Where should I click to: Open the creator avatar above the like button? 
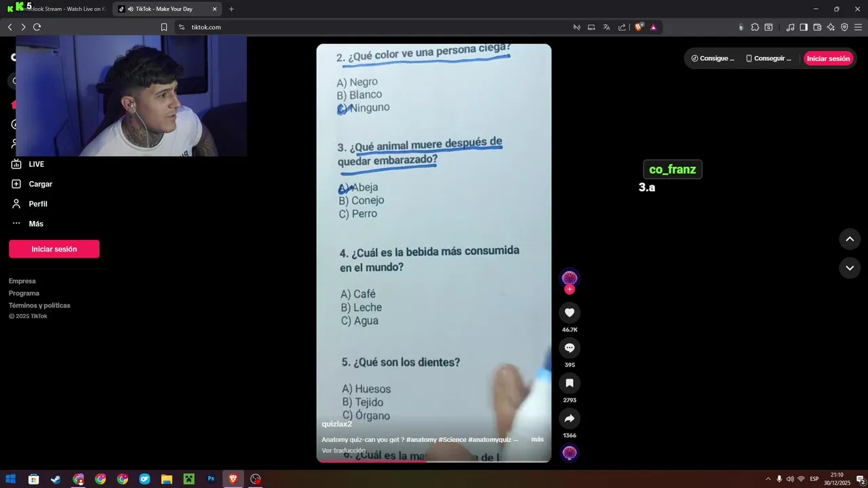click(x=570, y=277)
